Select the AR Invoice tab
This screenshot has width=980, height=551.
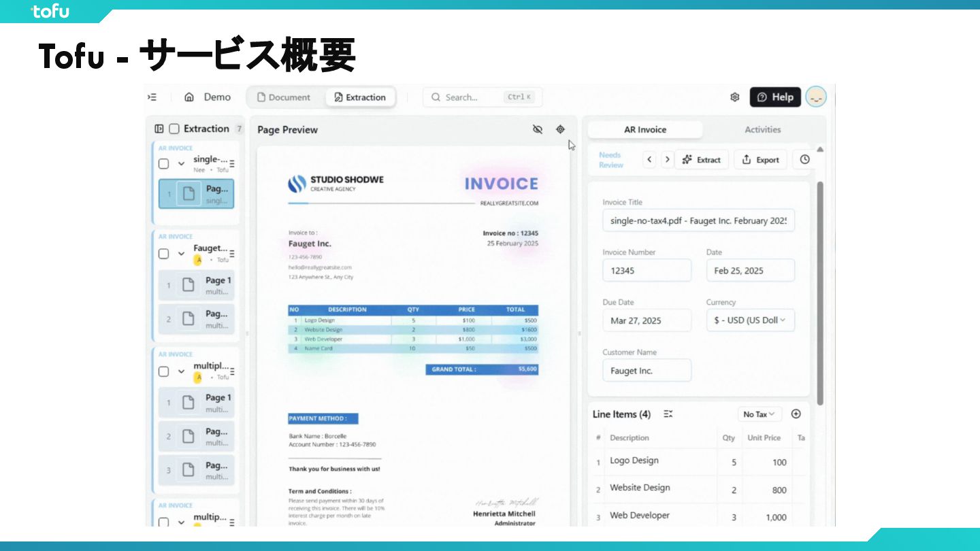coord(645,129)
